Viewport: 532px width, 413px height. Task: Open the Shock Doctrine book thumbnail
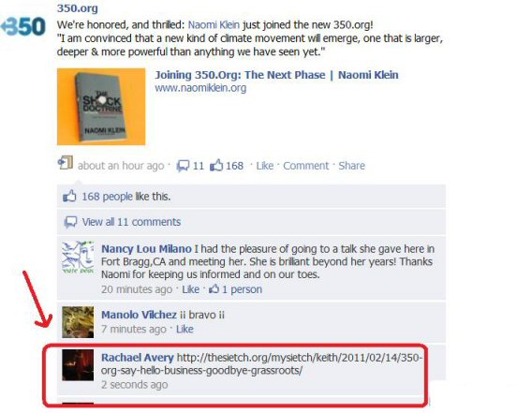click(x=101, y=107)
